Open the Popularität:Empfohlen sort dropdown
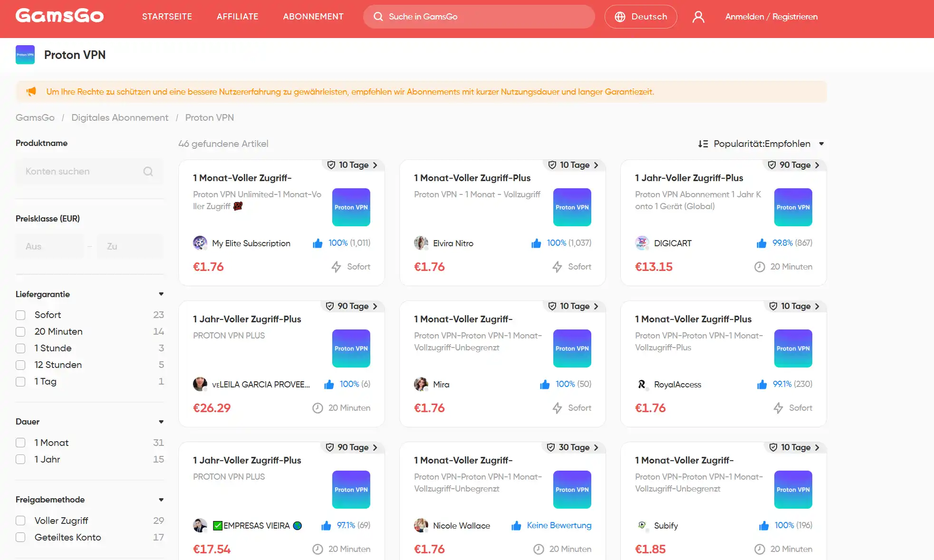 pyautogui.click(x=761, y=144)
